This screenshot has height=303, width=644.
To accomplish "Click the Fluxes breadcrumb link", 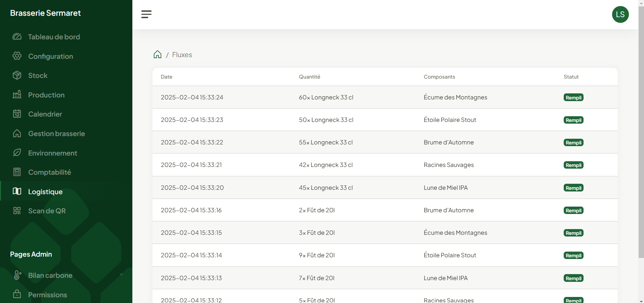I will click(x=182, y=54).
